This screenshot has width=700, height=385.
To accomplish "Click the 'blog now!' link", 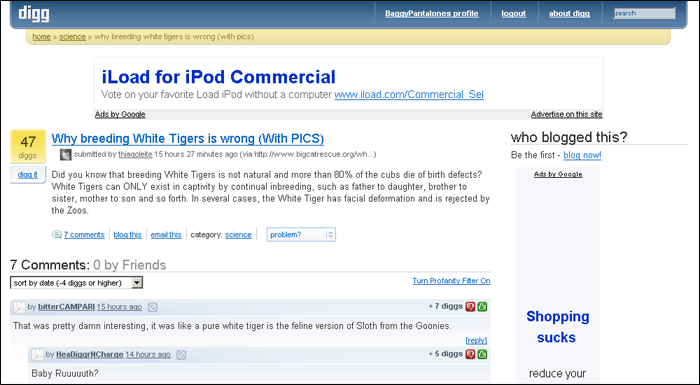I will pos(582,155).
